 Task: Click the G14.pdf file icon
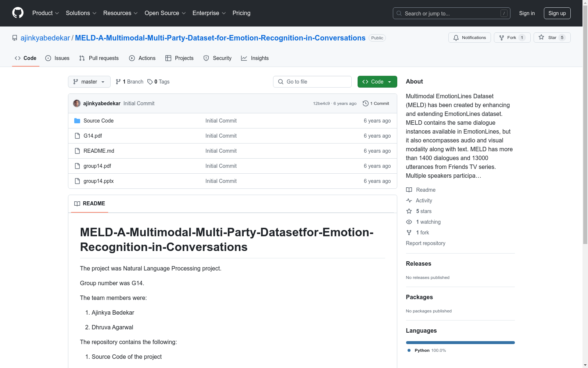tap(77, 136)
